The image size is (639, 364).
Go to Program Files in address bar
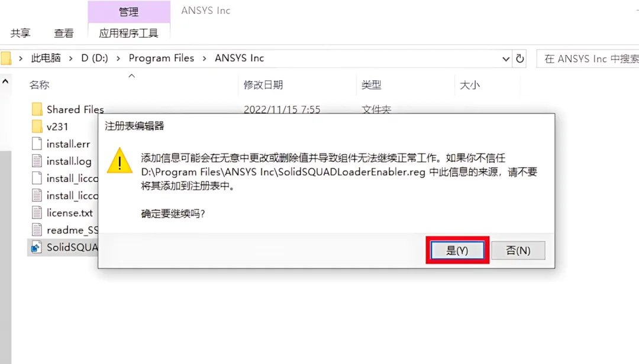[162, 58]
